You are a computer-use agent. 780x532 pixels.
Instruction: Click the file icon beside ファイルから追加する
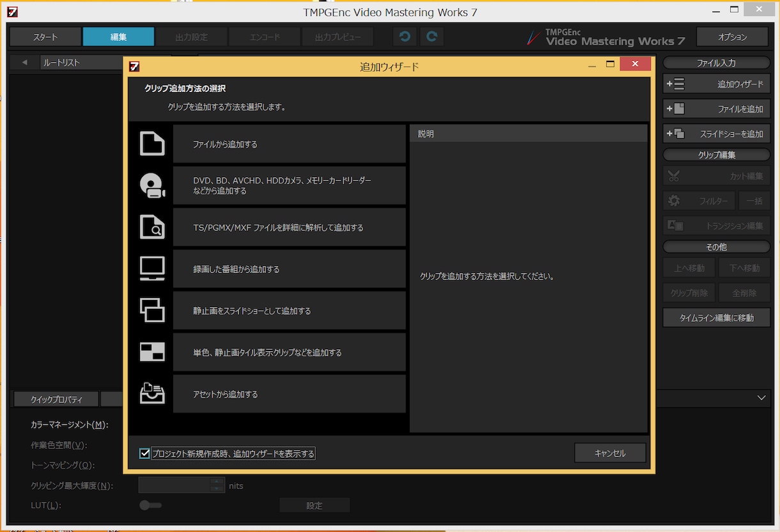click(x=152, y=144)
